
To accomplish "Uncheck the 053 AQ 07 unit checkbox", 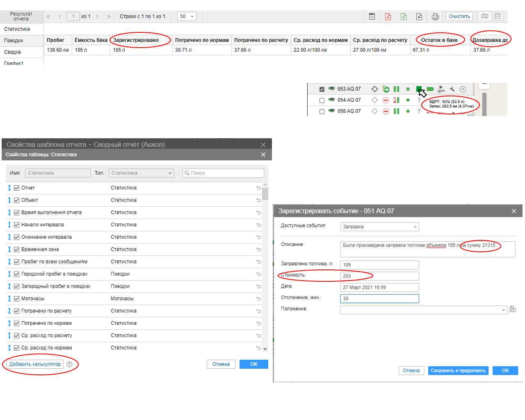I will pyautogui.click(x=322, y=89).
